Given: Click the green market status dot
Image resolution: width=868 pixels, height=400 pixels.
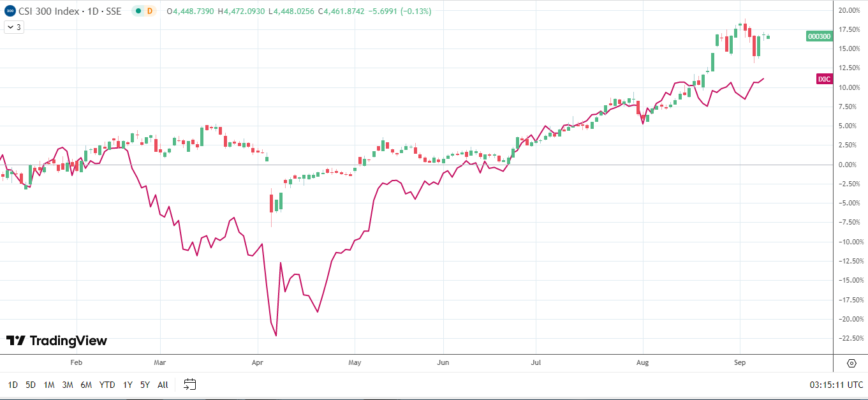Looking at the screenshot, I should click(138, 11).
